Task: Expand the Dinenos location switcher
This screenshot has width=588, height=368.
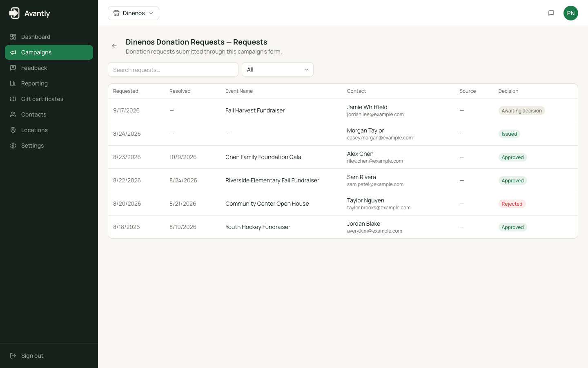Action: pyautogui.click(x=134, y=13)
